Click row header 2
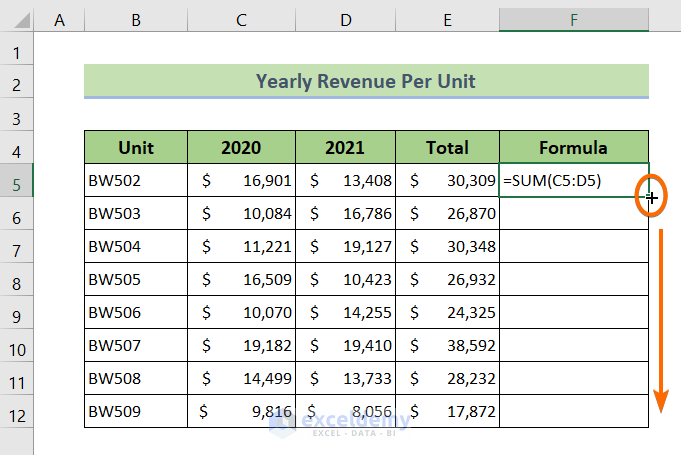 [17, 82]
